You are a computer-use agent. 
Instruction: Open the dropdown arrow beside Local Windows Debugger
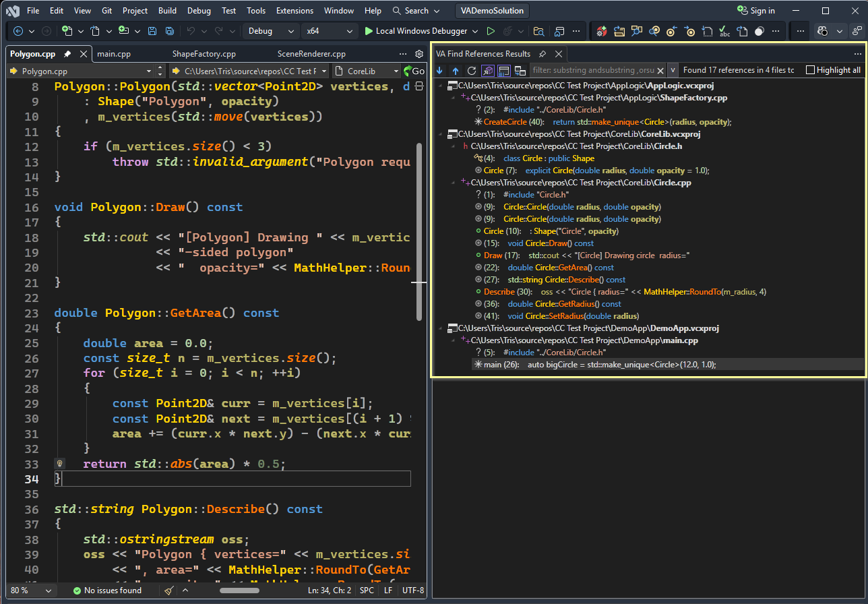[475, 31]
